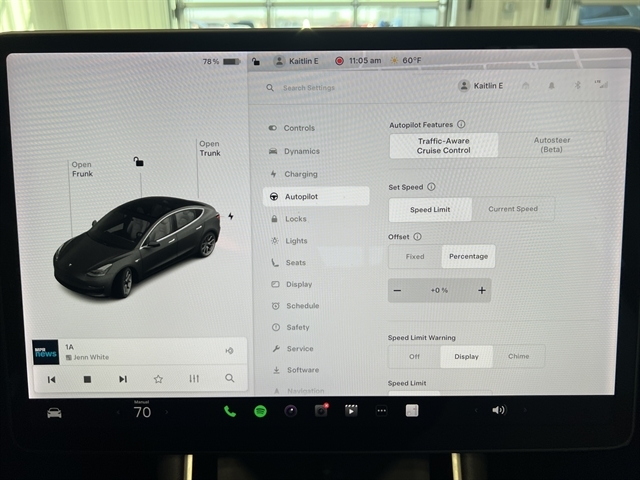Screen dimensions: 640x480
Task: Select Autosteer (Beta)
Action: tap(552, 144)
